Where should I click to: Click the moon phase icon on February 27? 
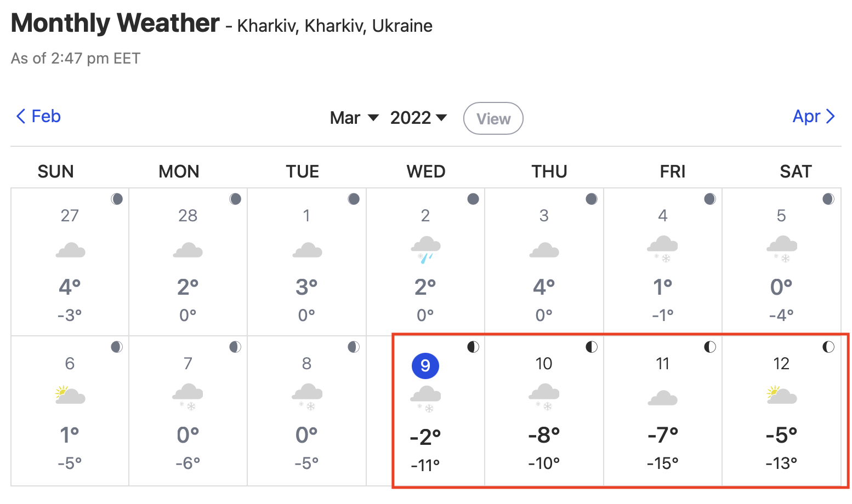tap(117, 199)
